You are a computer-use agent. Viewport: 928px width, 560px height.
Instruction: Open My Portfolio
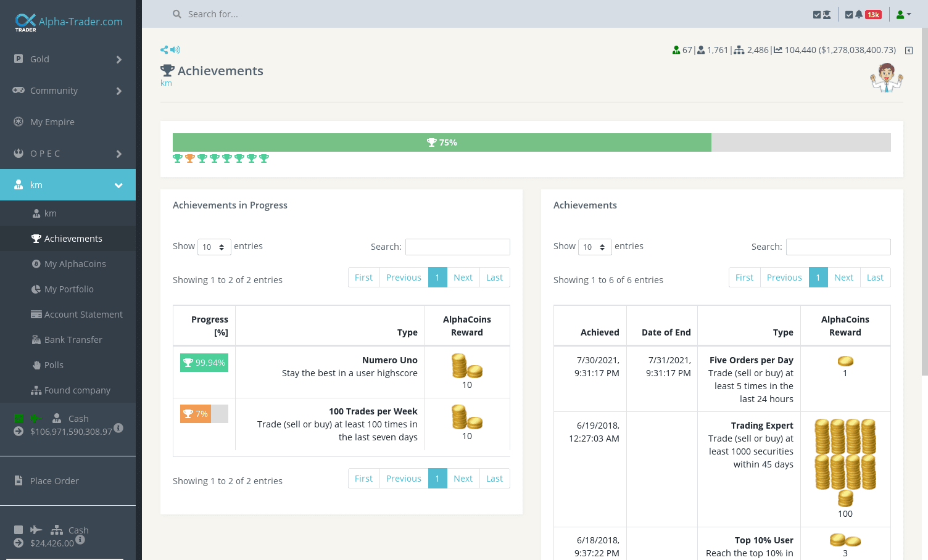(x=68, y=289)
